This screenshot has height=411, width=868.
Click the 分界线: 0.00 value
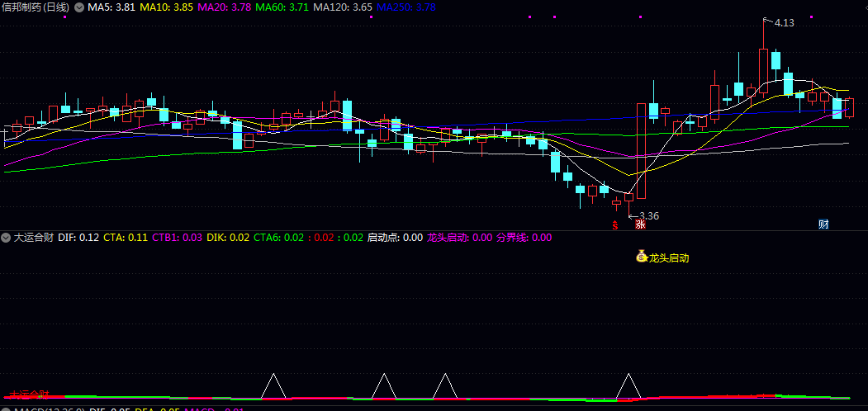point(524,238)
